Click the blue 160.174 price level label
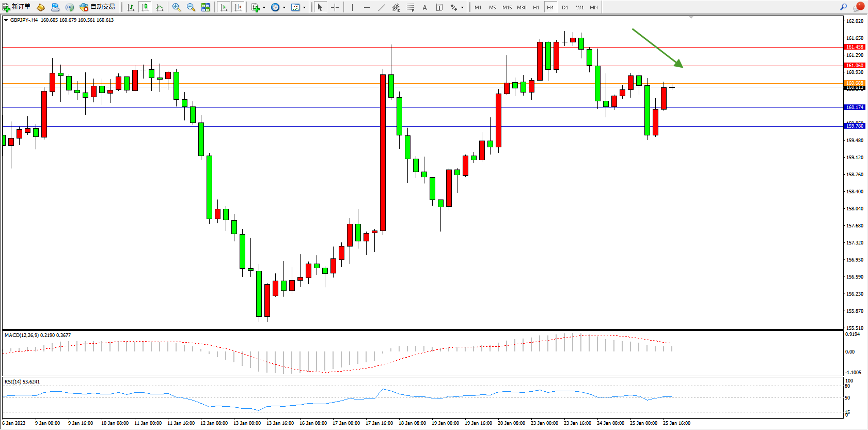 click(855, 108)
